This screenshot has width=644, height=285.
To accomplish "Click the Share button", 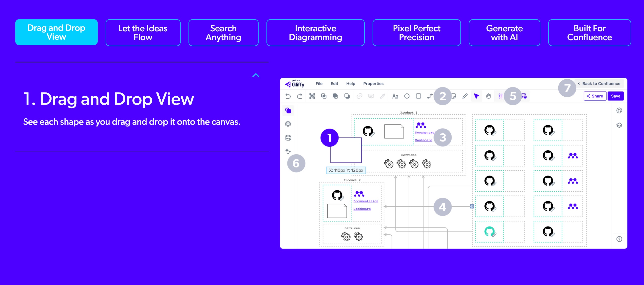I will coord(595,96).
